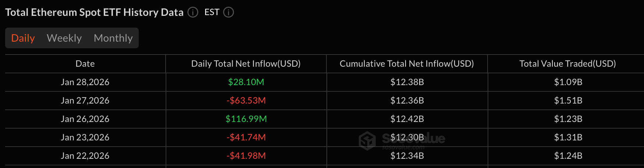The image size is (644, 168).
Task: Click the -$41.98M net outflow value
Action: click(x=246, y=156)
